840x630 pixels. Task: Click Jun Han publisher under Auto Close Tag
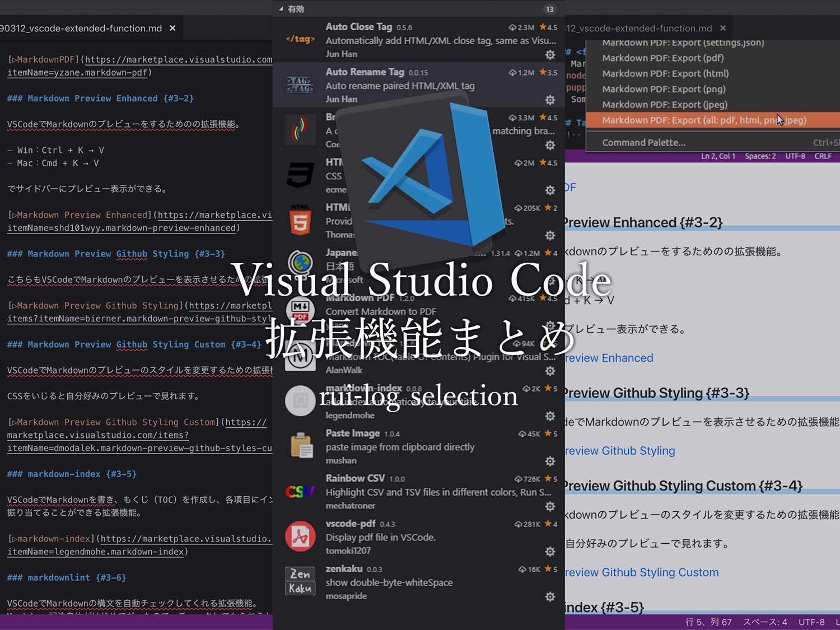click(342, 54)
